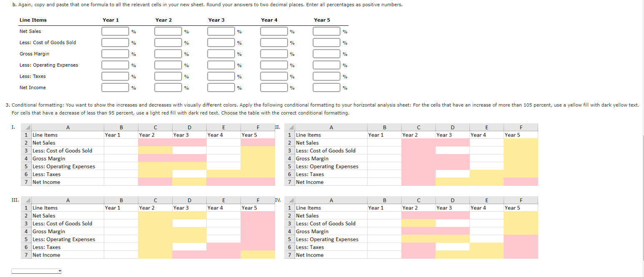This screenshot has height=277, width=644.
Task: Click the Year 4 Operating Expenses input box
Action: pyautogui.click(x=273, y=65)
